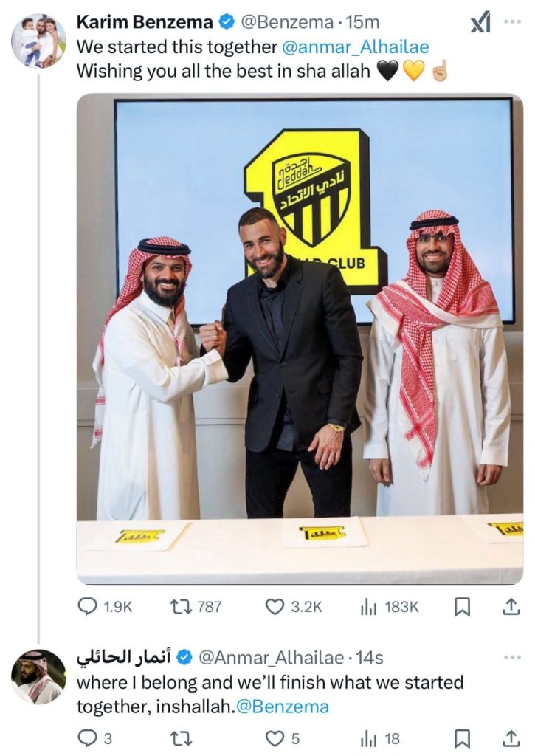Screen dimensions: 535x756
Task: Open more options on Anmar Alhailae's reply
Action: (512, 656)
